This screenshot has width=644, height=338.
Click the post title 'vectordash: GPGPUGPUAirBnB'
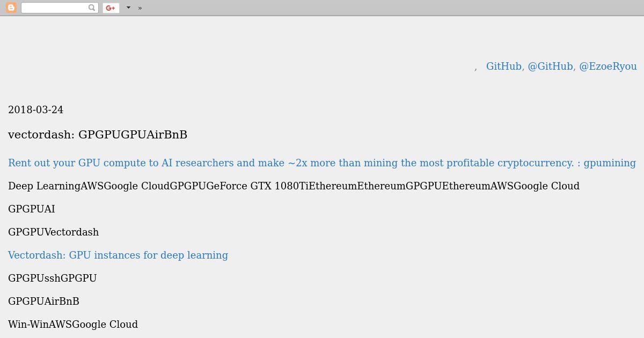[98, 135]
